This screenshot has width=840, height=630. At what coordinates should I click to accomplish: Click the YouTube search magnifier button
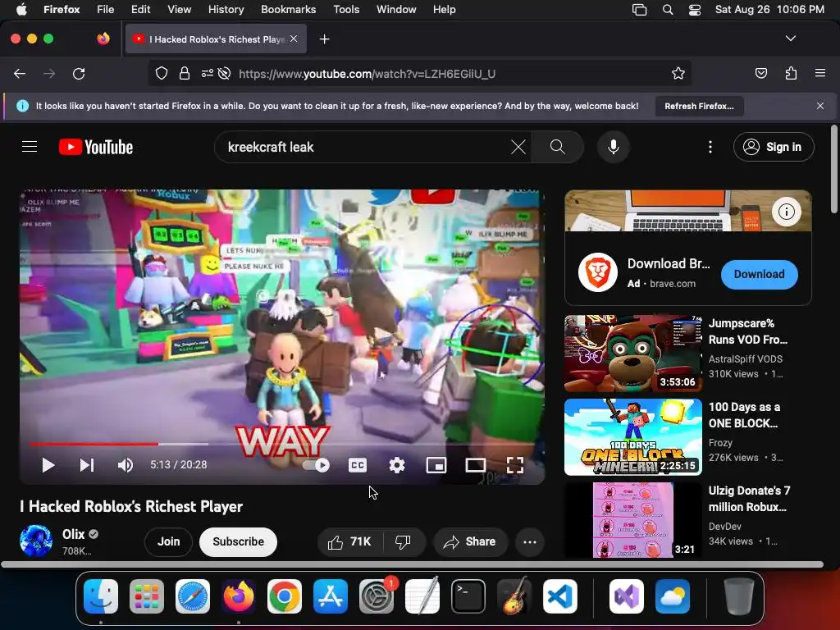pyautogui.click(x=558, y=147)
